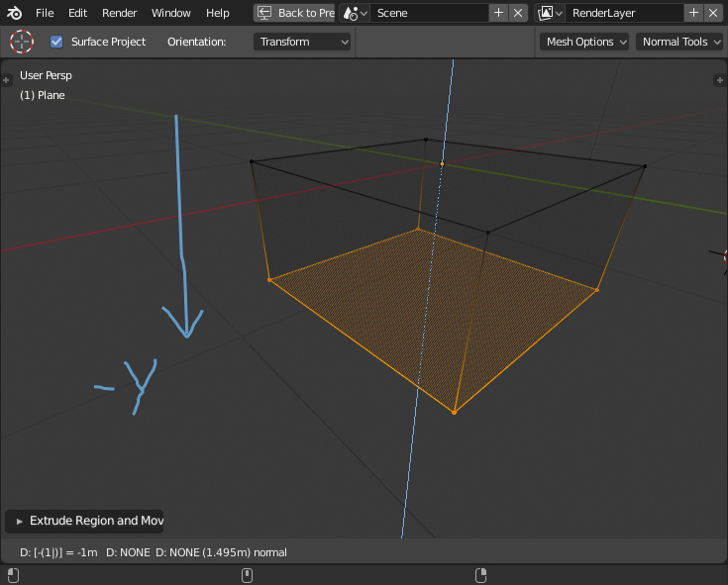728x585 pixels.
Task: Expand the right sidebar region tab
Action: (720, 80)
